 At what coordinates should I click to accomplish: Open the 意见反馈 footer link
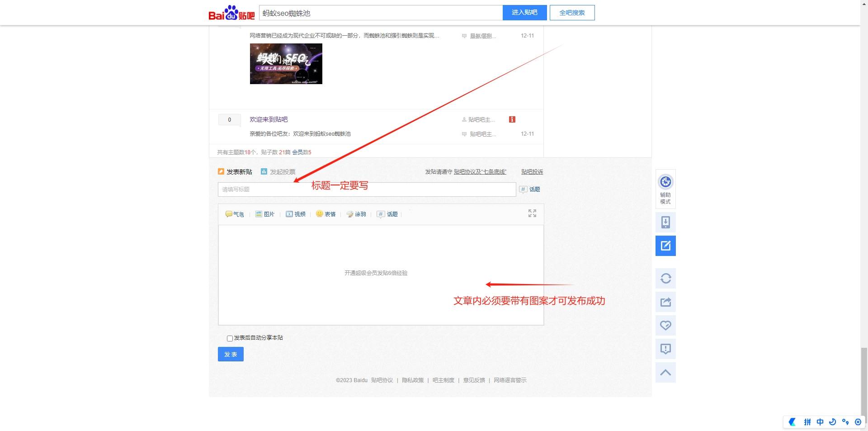pyautogui.click(x=474, y=380)
